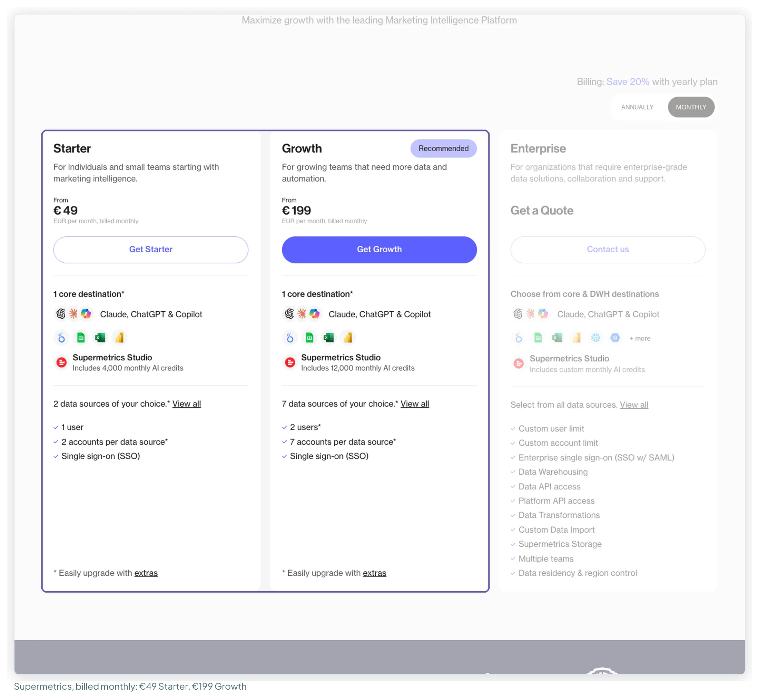Image resolution: width=759 pixels, height=700 pixels.
Task: Click the Claude icon in Enterprise plan
Action: pyautogui.click(x=530, y=314)
